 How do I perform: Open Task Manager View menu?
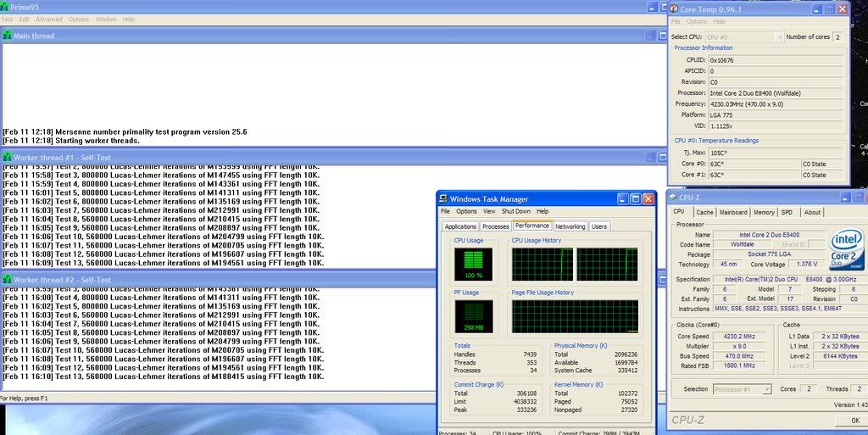tap(489, 211)
